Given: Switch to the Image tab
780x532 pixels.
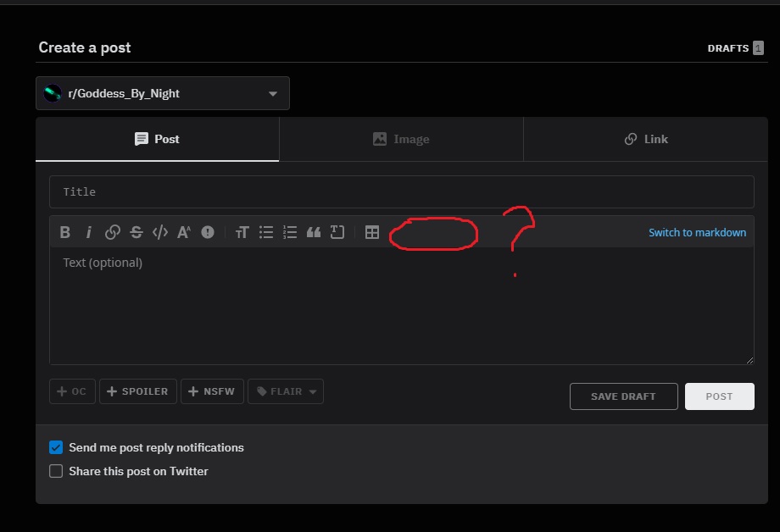Looking at the screenshot, I should (401, 139).
